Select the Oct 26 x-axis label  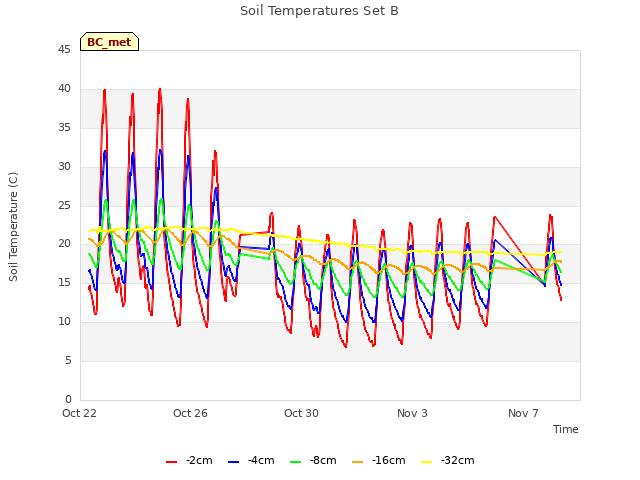tap(190, 413)
